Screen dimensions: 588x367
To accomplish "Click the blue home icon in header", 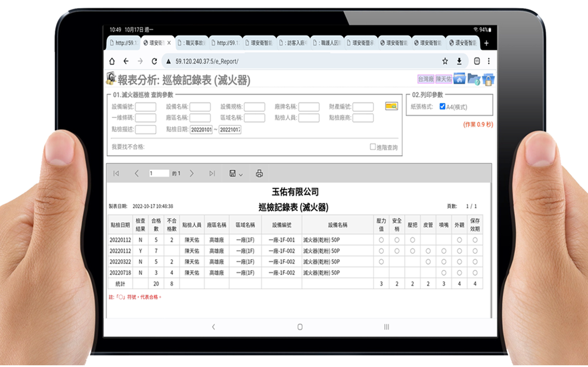I will [x=460, y=79].
